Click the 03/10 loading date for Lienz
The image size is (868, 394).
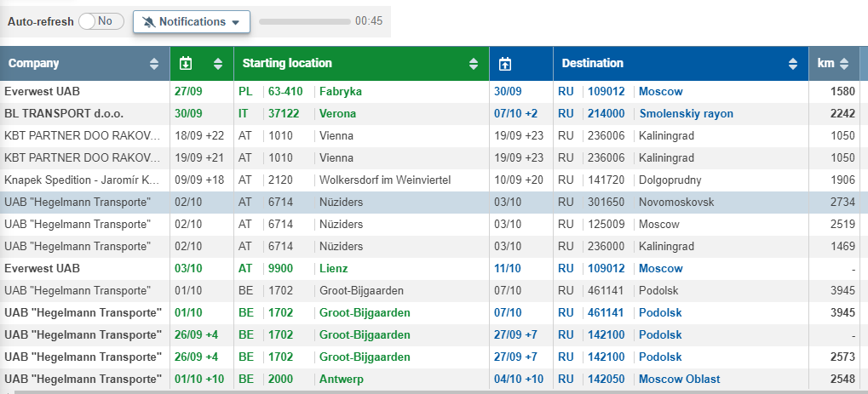(x=188, y=268)
